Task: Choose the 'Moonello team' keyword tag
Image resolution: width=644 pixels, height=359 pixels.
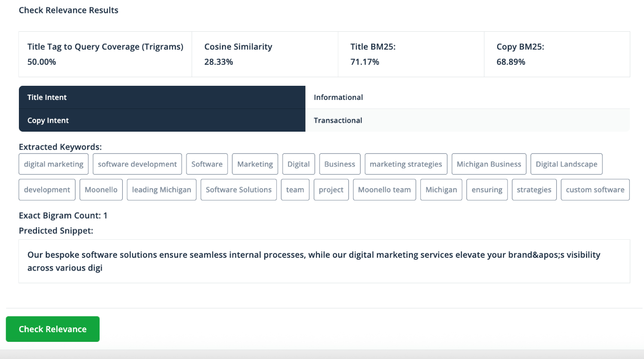Action: point(384,190)
